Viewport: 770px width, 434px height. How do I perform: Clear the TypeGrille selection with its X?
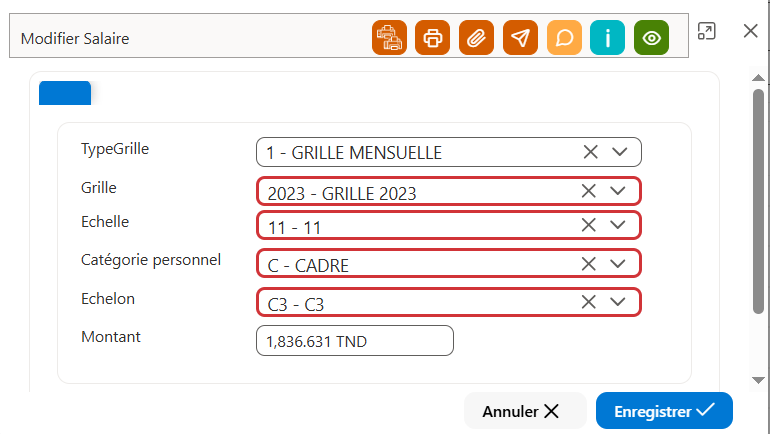(x=591, y=152)
